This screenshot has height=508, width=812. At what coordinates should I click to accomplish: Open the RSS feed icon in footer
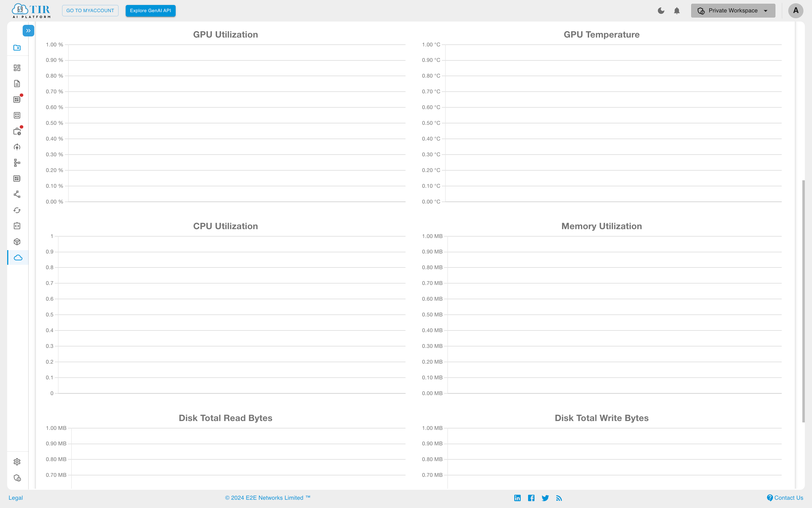[x=559, y=498]
